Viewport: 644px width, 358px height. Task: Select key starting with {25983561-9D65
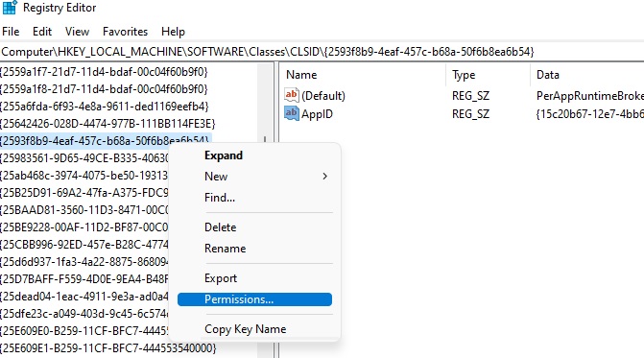tap(84, 158)
